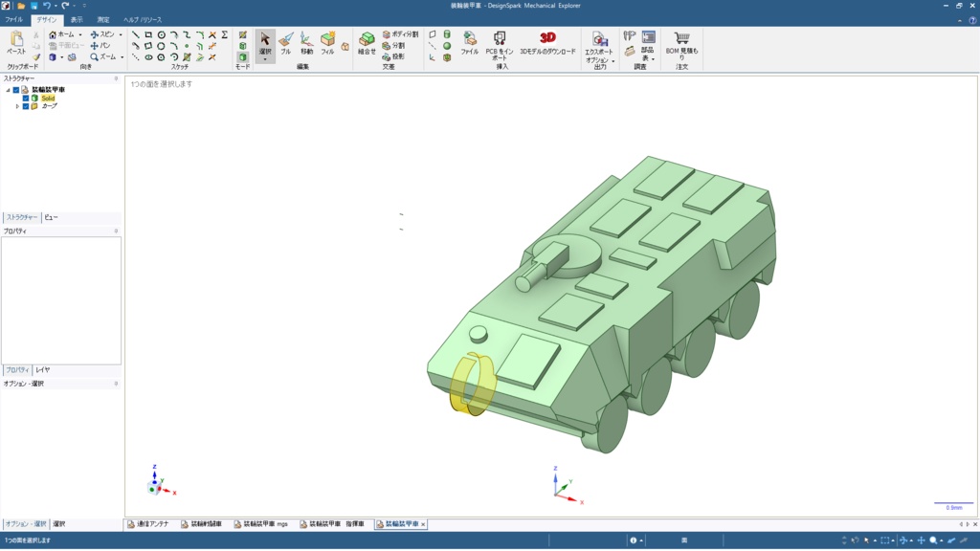Image resolution: width=980 pixels, height=551 pixels.
Task: Select the Ellipse sketch tool
Action: click(148, 56)
